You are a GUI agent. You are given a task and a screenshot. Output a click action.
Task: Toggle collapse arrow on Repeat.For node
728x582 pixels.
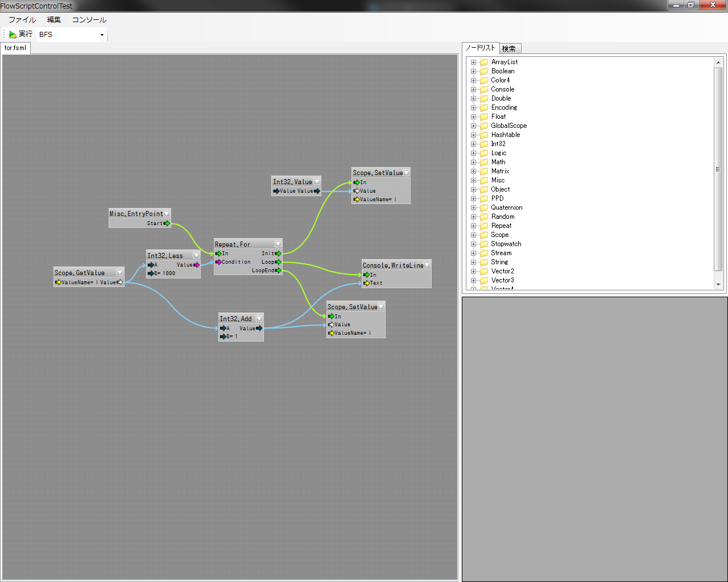pyautogui.click(x=278, y=244)
